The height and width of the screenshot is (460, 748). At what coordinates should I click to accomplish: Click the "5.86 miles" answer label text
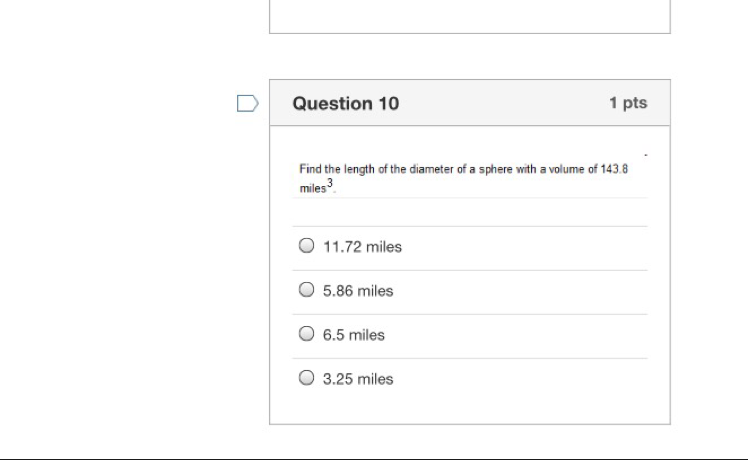click(358, 291)
